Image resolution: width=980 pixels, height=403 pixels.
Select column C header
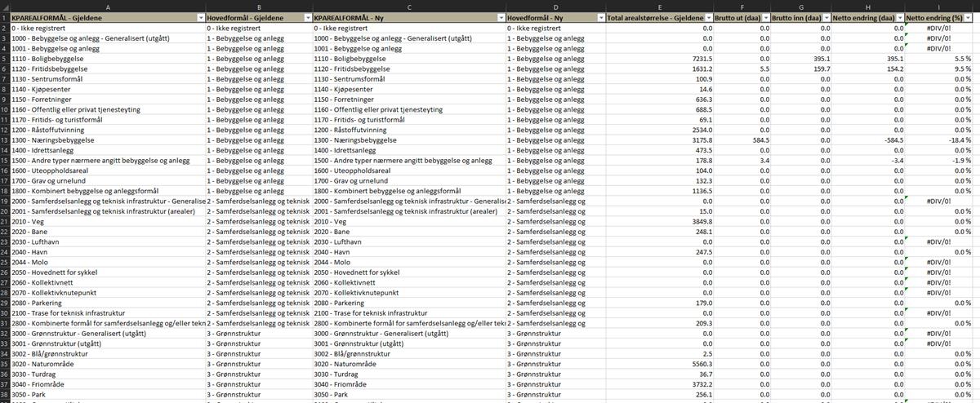click(408, 6)
